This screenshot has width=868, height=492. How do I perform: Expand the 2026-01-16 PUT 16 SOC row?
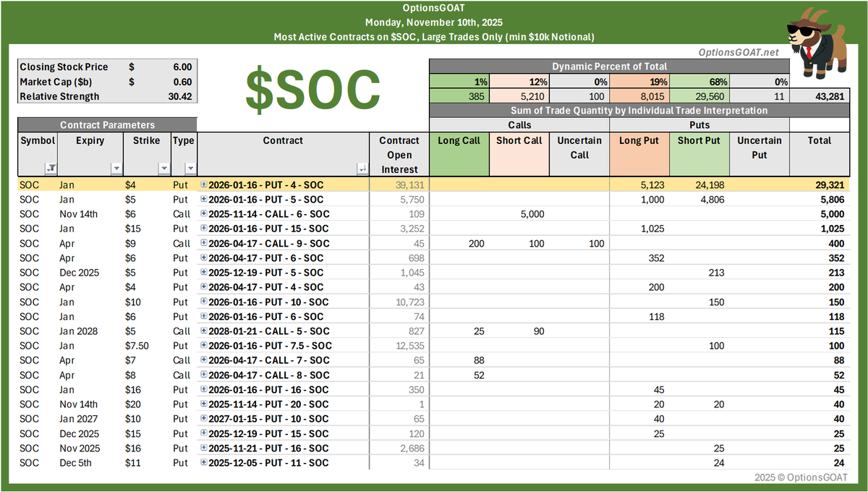pos(204,390)
